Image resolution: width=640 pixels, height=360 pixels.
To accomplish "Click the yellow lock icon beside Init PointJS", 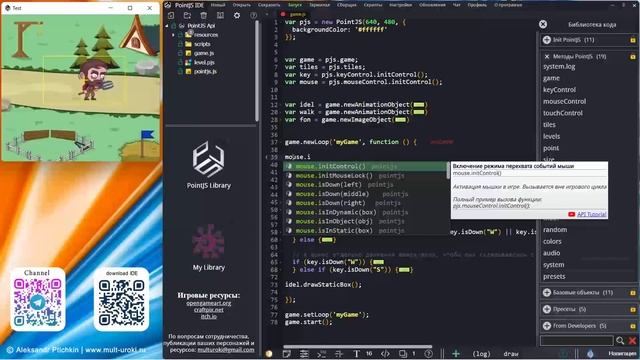I will coord(633,40).
